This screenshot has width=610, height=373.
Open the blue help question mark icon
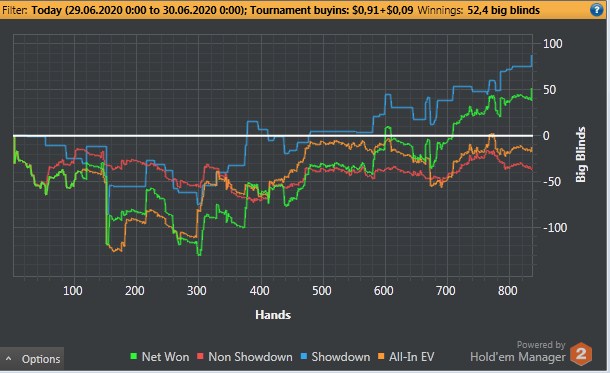pos(596,10)
